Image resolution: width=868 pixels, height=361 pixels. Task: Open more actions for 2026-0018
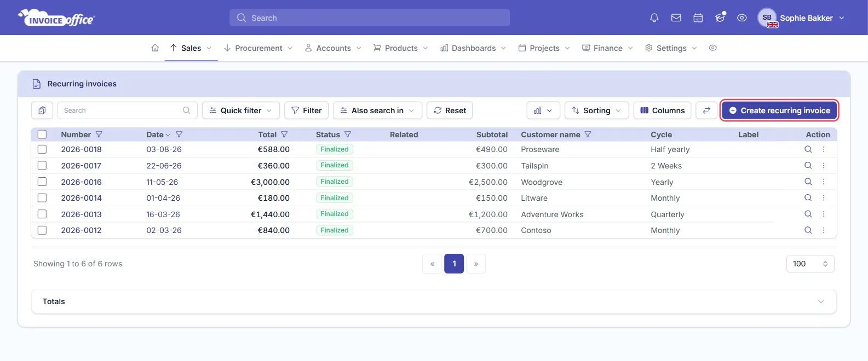(x=823, y=149)
